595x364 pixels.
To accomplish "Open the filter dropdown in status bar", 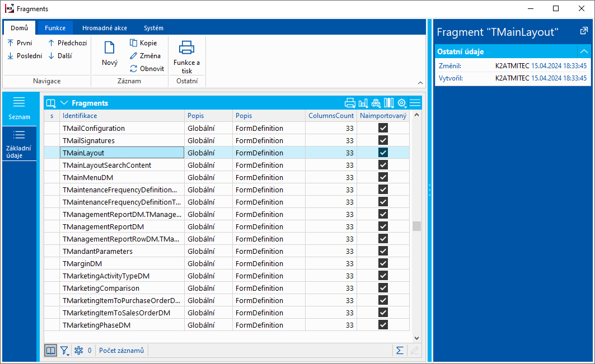I will click(65, 351).
